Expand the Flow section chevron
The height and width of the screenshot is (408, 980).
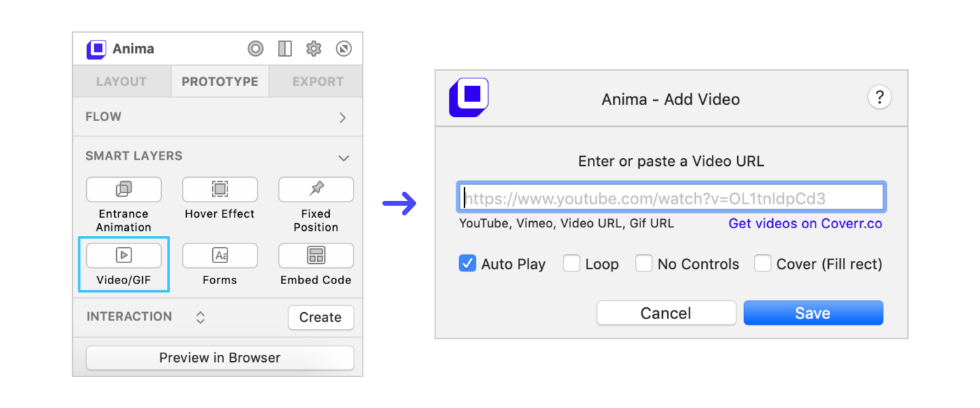pos(342,118)
